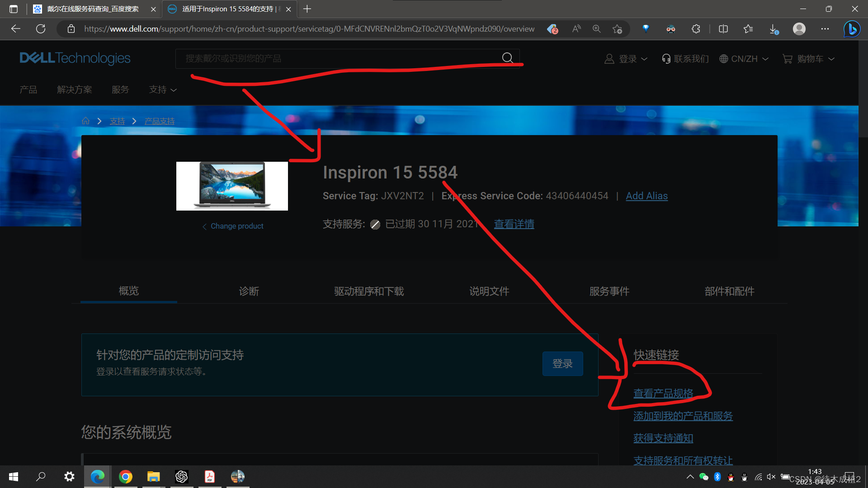The height and width of the screenshot is (488, 868).
Task: Open 查看详情 warranty details link
Action: [x=514, y=224]
